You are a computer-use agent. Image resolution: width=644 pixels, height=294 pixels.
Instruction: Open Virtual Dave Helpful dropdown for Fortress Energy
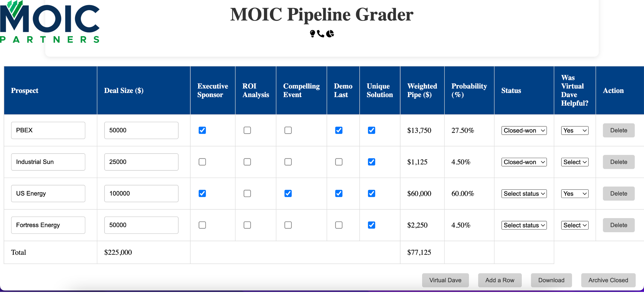coord(575,225)
